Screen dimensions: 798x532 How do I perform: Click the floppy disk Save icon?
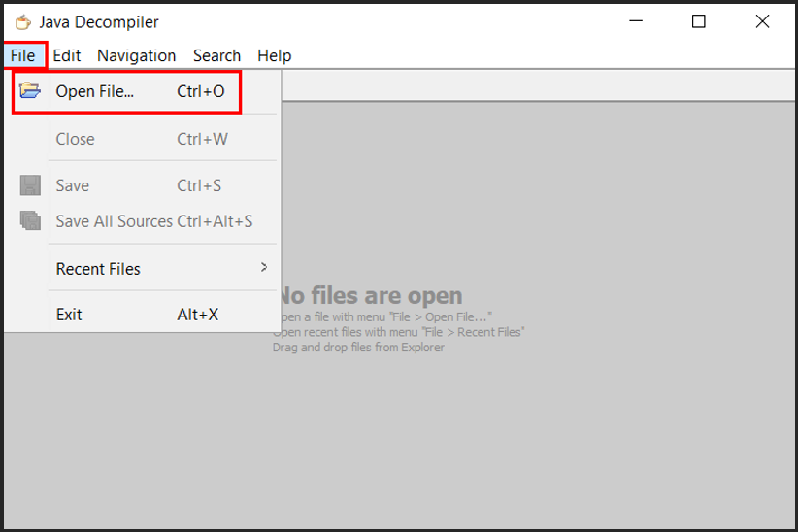[30, 185]
